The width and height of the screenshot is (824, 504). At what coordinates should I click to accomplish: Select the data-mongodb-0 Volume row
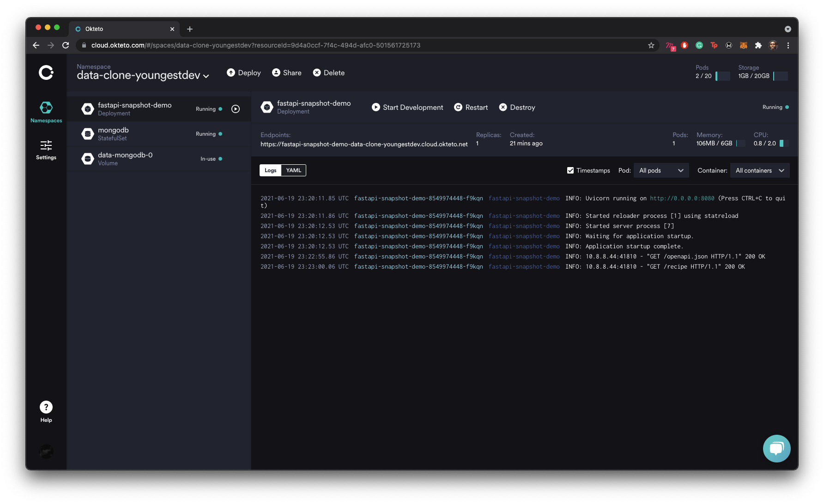(159, 159)
